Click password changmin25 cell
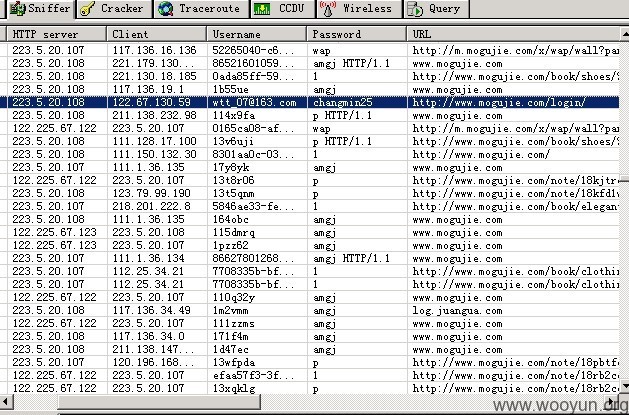 357,102
